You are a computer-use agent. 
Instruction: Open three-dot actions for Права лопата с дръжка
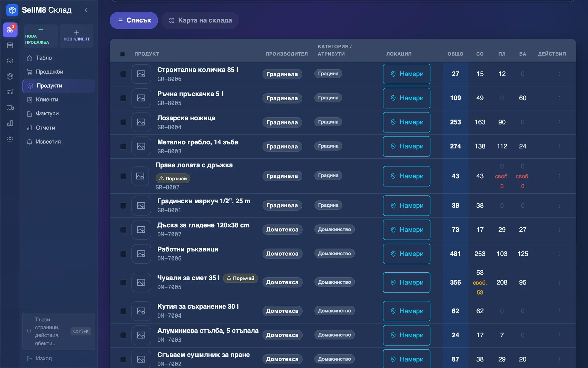pos(559,176)
